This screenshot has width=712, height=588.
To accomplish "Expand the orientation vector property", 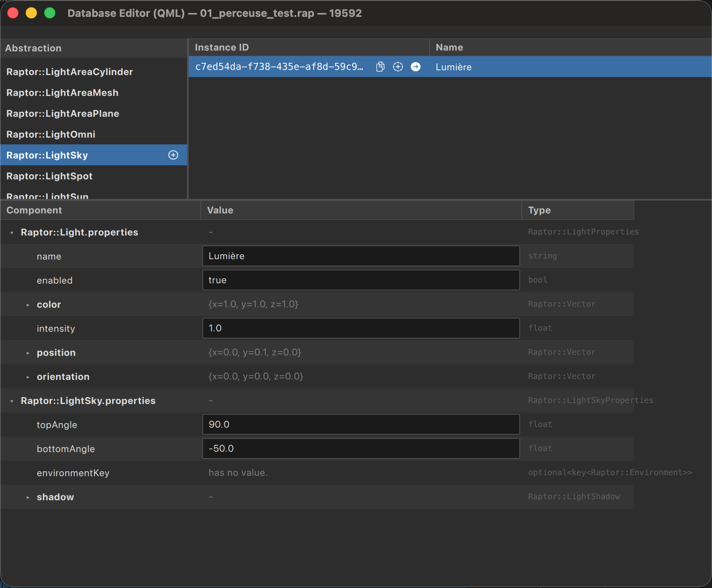I will point(28,377).
